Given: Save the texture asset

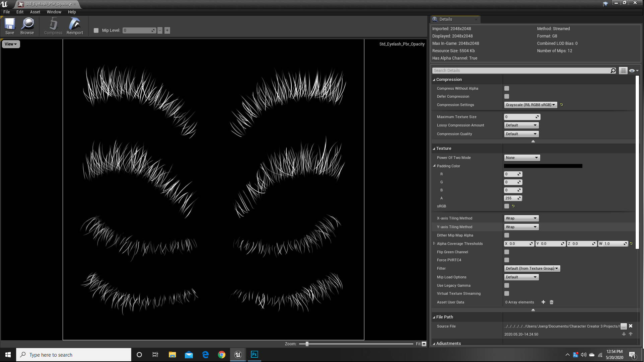Looking at the screenshot, I should 10,26.
